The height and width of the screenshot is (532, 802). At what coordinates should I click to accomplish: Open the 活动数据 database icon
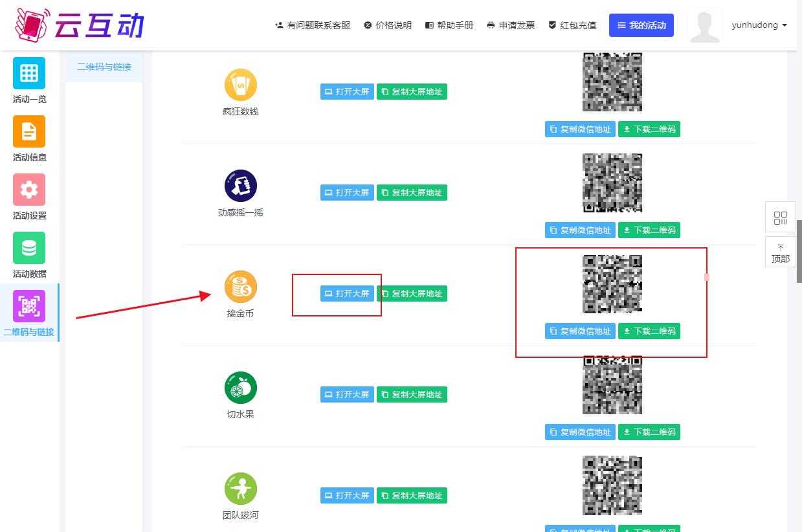[x=29, y=248]
